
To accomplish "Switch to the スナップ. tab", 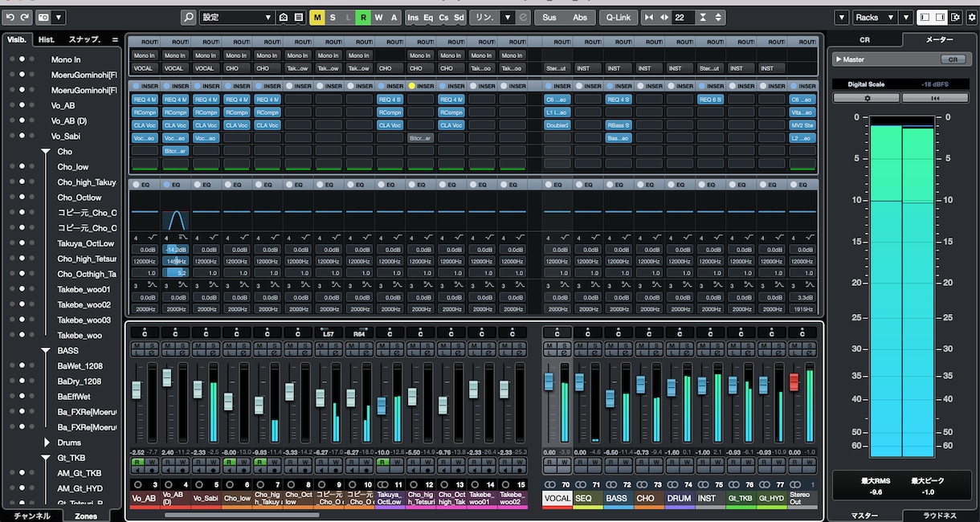I will (85, 39).
